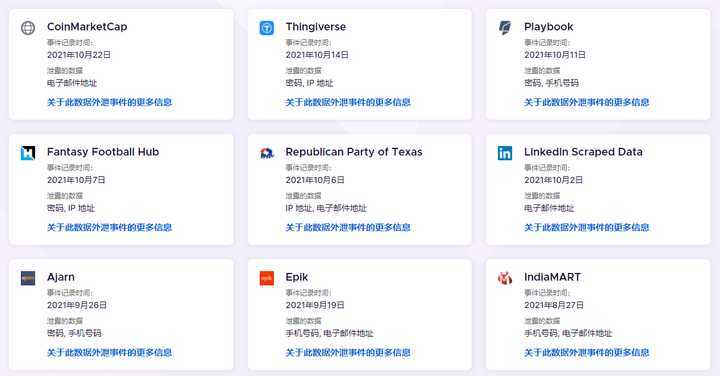
Task: Click leaked data text under Republican Party of Texas
Action: tap(326, 208)
